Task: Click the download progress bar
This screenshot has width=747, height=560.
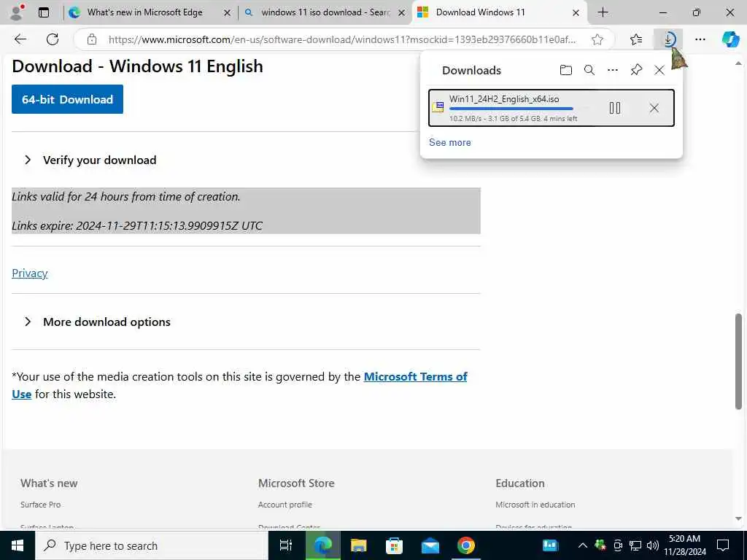Action: pos(519,109)
